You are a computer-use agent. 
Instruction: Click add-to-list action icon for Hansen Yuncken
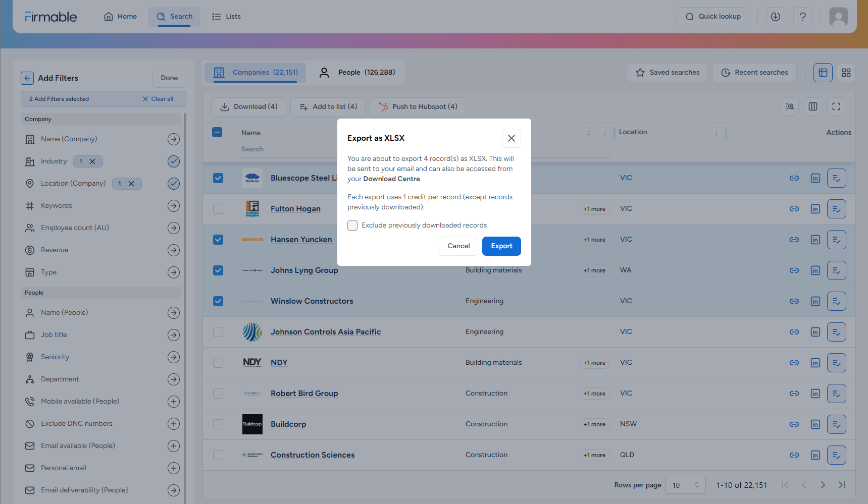click(x=837, y=240)
